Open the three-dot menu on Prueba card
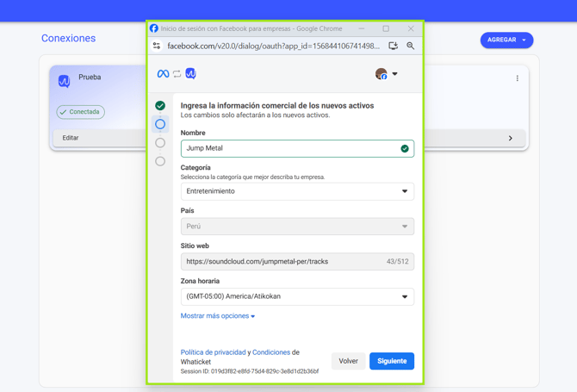The height and width of the screenshot is (392, 577). [517, 78]
